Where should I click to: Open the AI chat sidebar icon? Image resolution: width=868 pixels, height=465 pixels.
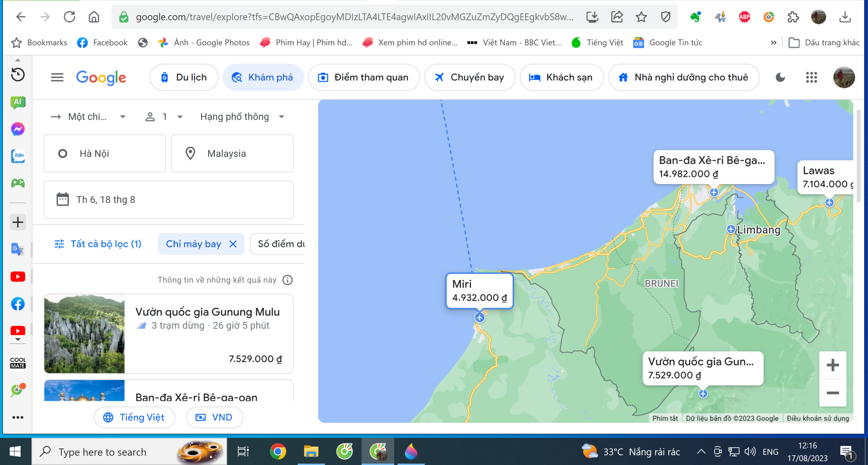coord(18,102)
